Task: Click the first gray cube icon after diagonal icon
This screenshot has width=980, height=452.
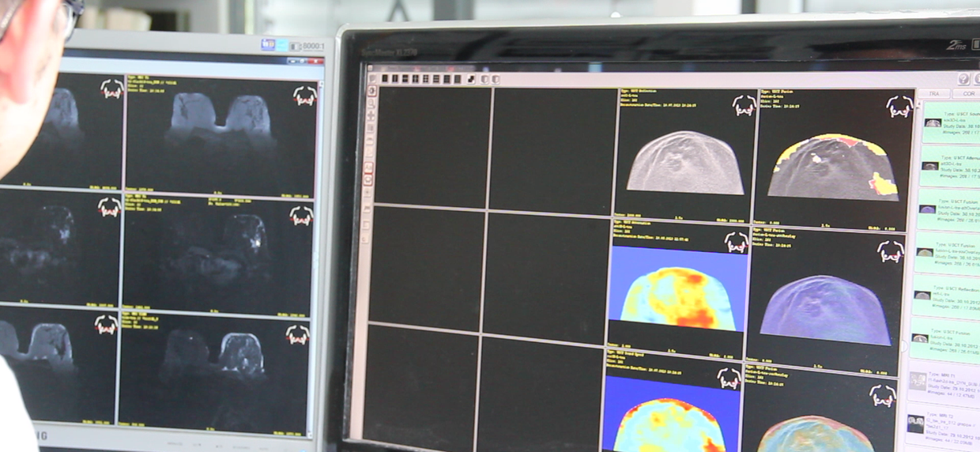Action: (x=484, y=78)
